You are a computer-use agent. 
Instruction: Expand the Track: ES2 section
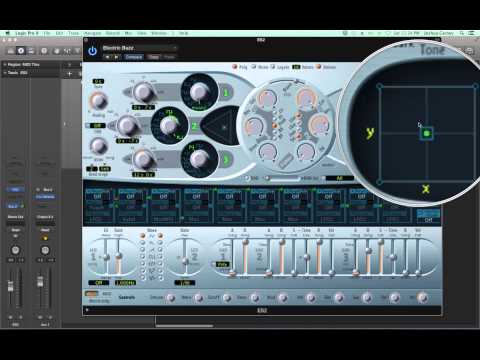tap(5, 73)
